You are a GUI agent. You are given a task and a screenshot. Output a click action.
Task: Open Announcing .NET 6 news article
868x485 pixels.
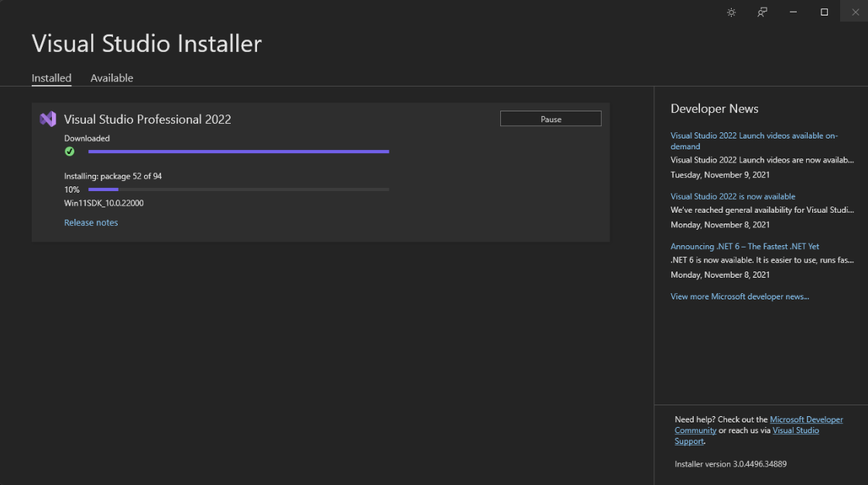coord(745,246)
